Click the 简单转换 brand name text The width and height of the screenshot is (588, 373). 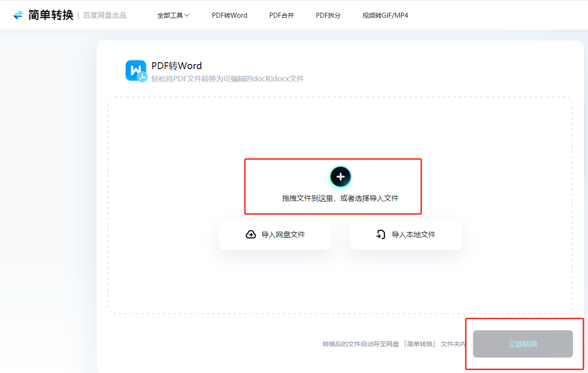[x=50, y=15]
